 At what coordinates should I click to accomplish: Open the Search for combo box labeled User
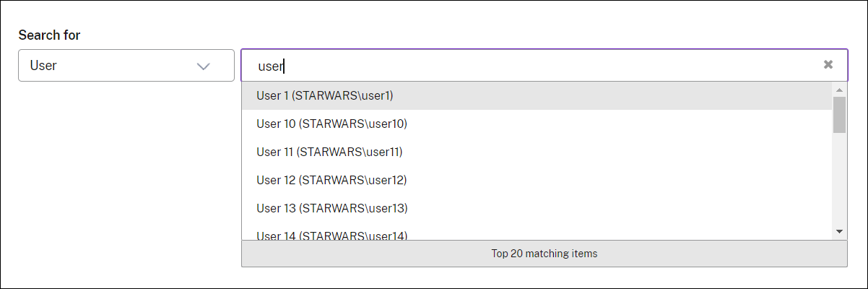click(x=126, y=66)
